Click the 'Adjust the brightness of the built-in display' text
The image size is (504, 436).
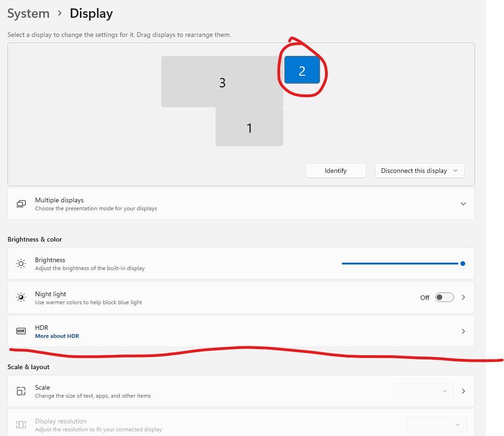pyautogui.click(x=90, y=268)
